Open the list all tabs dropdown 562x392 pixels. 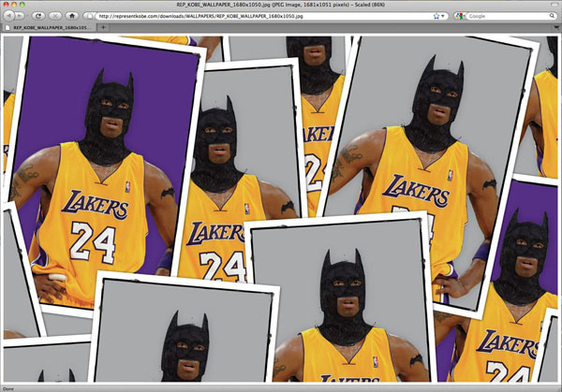click(555, 27)
